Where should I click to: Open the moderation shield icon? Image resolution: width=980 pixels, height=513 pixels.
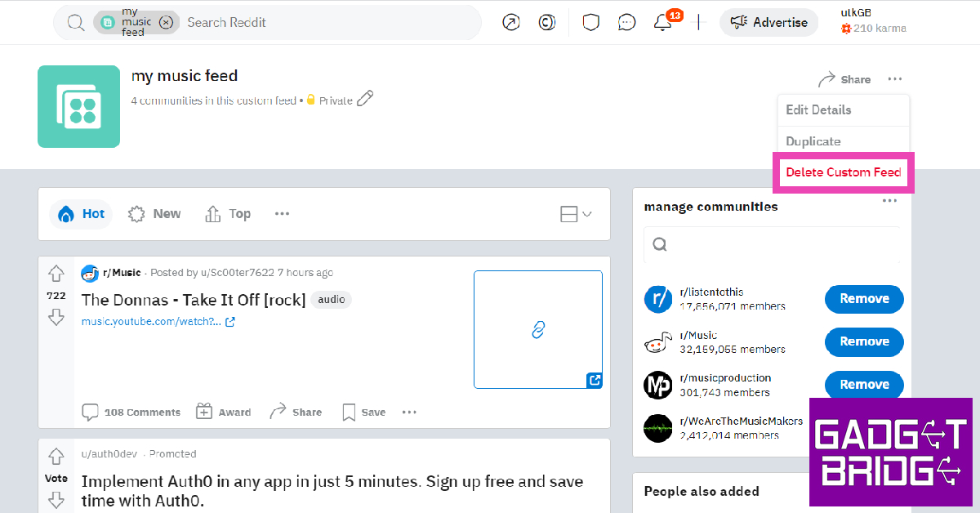[590, 23]
